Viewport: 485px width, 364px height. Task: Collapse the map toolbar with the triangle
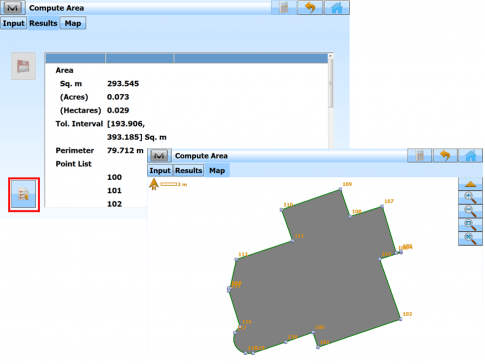click(470, 184)
